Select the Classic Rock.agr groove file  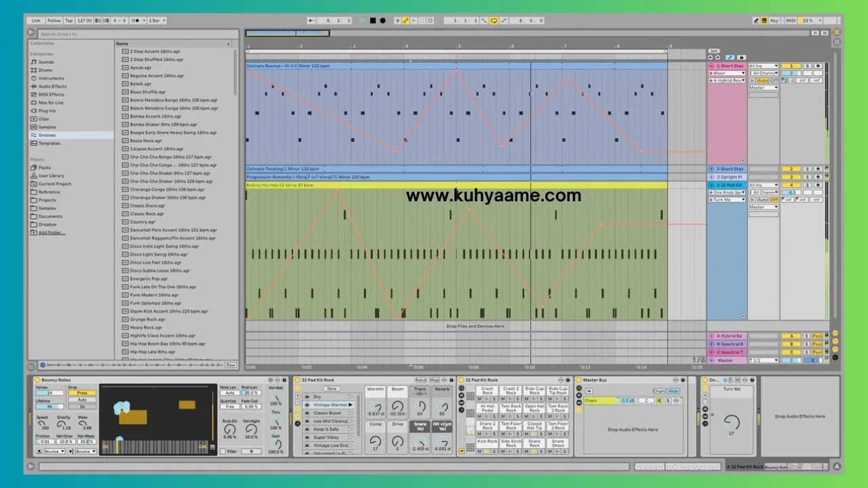tap(146, 213)
